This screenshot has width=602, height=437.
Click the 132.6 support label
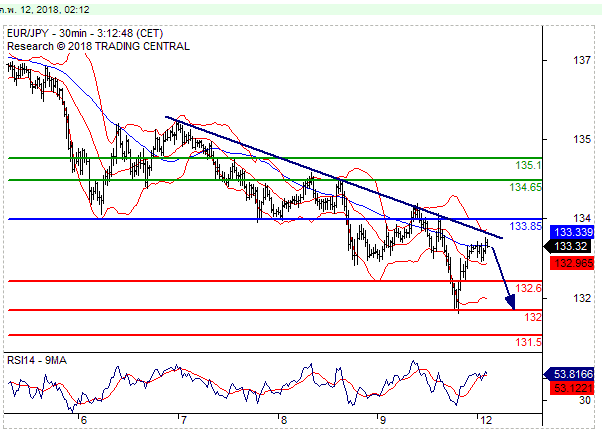528,288
